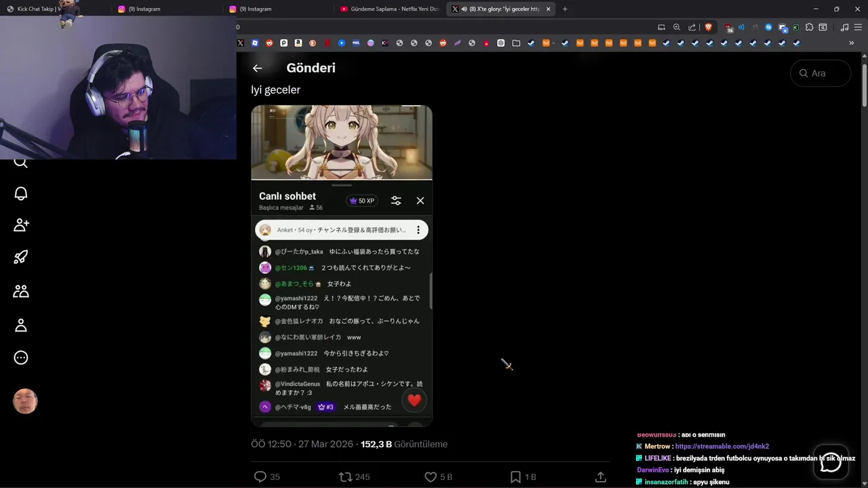Open the streamable.com link in chat
The image size is (868, 488).
tap(722, 447)
